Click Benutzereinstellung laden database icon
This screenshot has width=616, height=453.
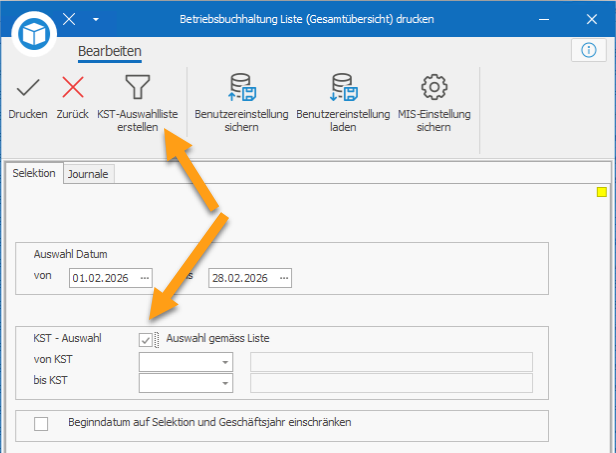point(342,88)
